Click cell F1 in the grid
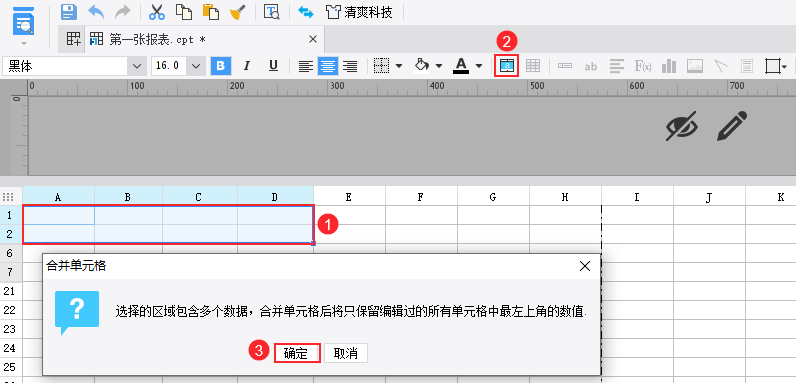796x383 pixels. tap(421, 215)
